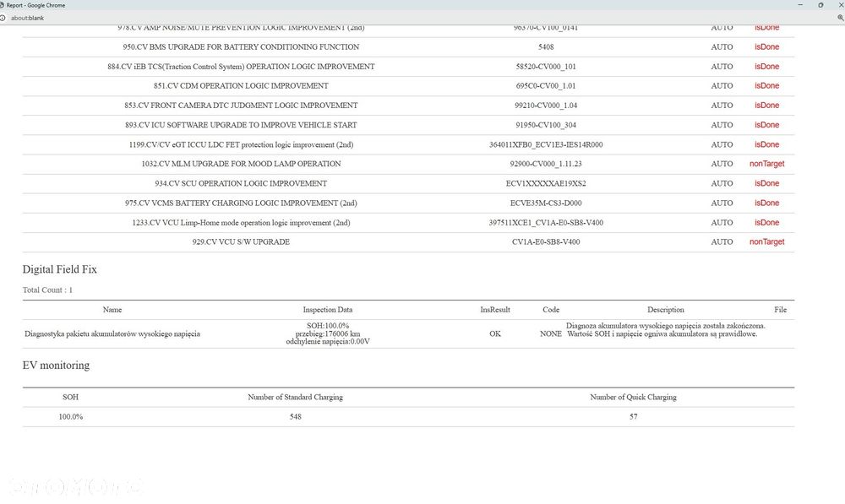Click the zoom magnifier icon in address bar
Viewport: 845px width, 504px height.
click(841, 18)
